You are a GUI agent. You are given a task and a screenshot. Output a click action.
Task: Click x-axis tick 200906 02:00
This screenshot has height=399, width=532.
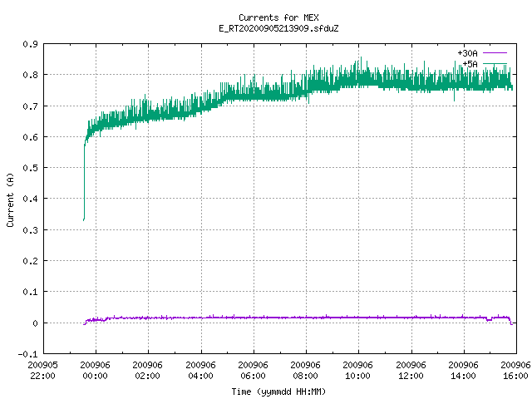[148, 371]
